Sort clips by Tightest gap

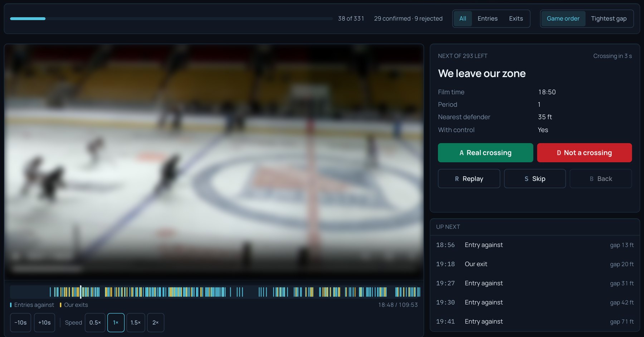609,19
